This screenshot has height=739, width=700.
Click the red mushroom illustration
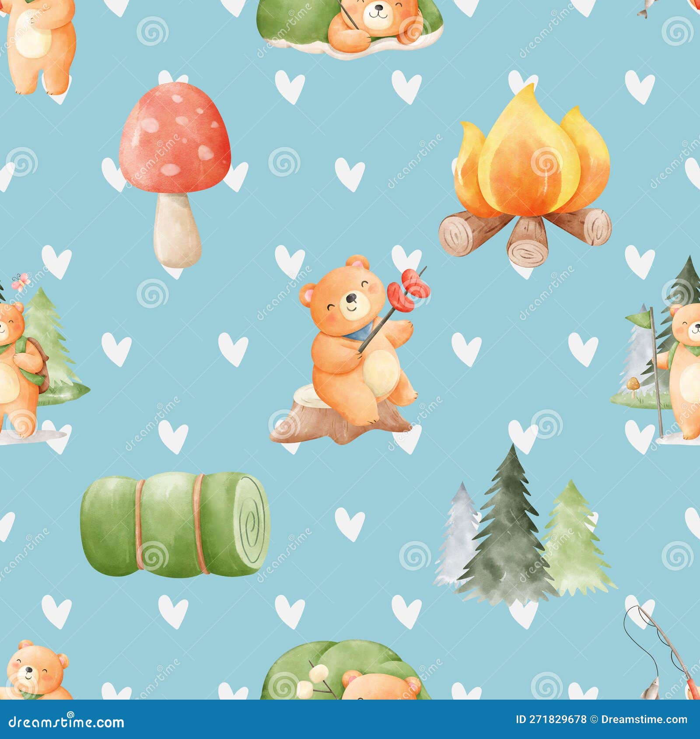click(175, 149)
